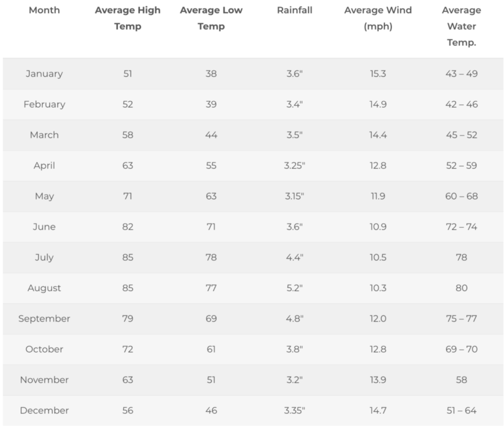This screenshot has height=429, width=504.
Task: Select December's water temp range 51 – 64
Action: click(461, 411)
